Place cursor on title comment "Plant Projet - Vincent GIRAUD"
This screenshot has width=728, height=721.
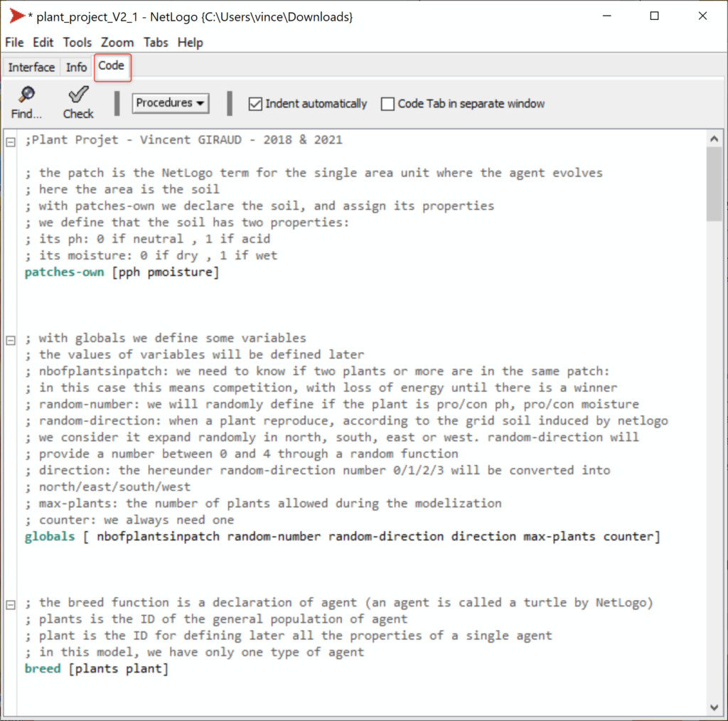click(x=137, y=140)
